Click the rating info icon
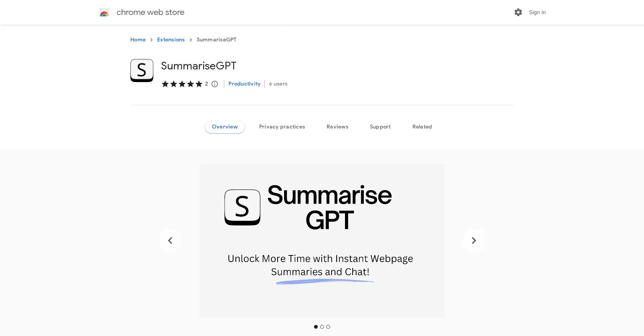644x336 pixels. pos(214,84)
